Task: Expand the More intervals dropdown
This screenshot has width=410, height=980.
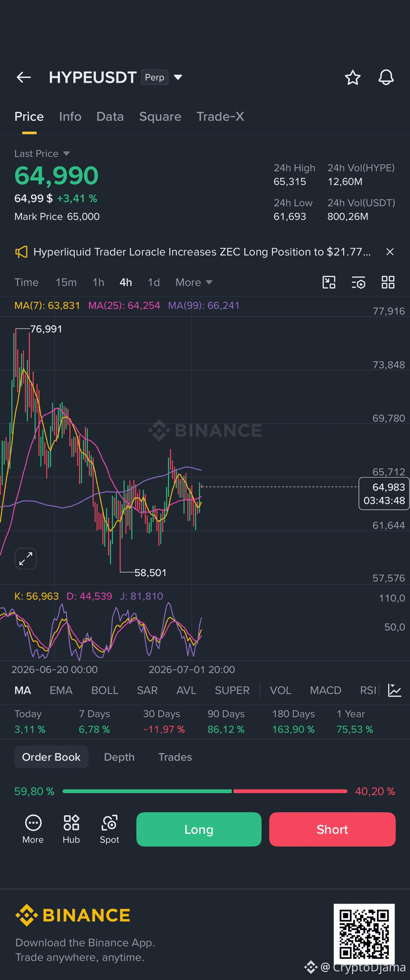Action: [x=194, y=282]
